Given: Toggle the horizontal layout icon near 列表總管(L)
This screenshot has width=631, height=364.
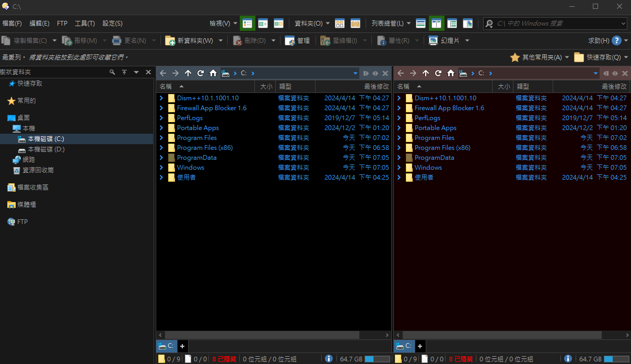Looking at the screenshot, I should tap(421, 23).
